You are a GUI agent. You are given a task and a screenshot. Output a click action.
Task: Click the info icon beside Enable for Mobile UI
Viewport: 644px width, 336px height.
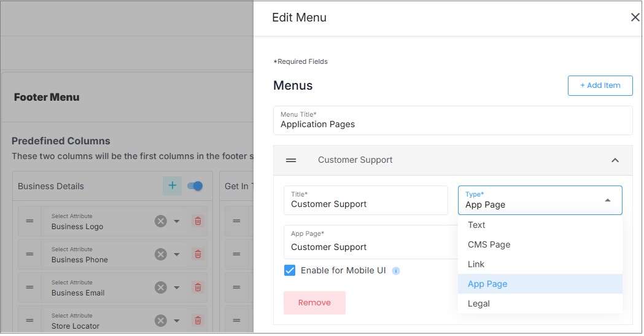396,271
